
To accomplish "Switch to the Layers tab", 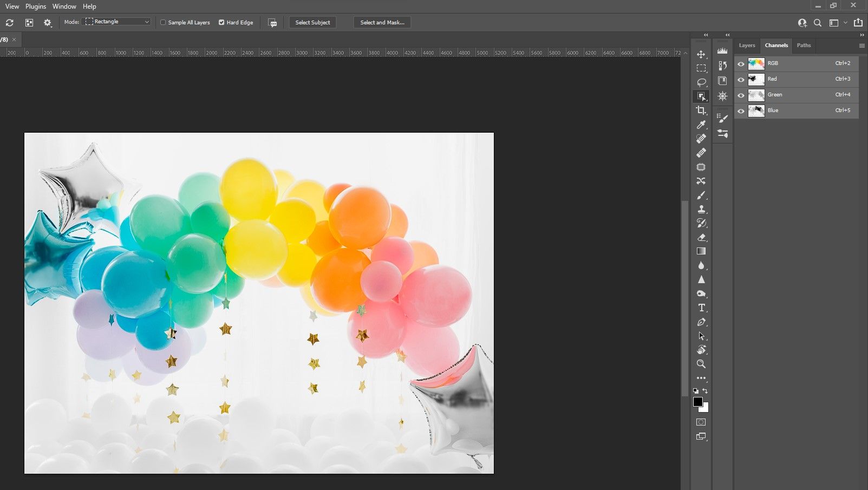I will pyautogui.click(x=747, y=45).
